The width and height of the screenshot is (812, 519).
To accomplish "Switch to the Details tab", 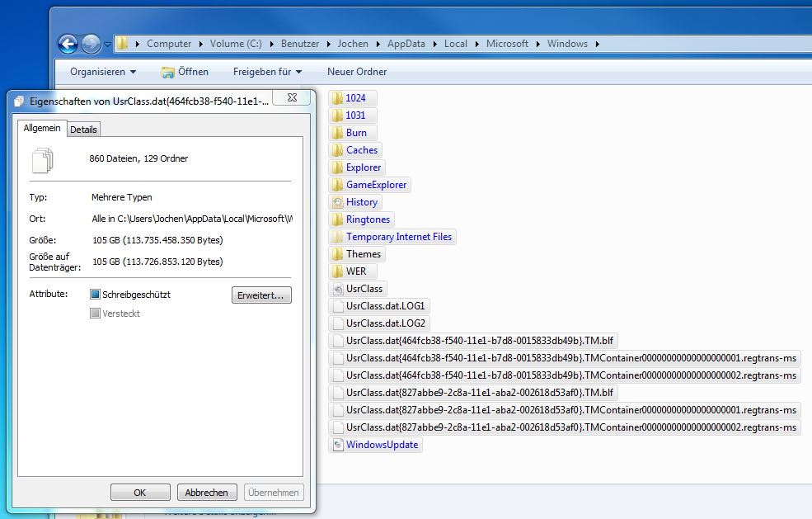I will [83, 130].
